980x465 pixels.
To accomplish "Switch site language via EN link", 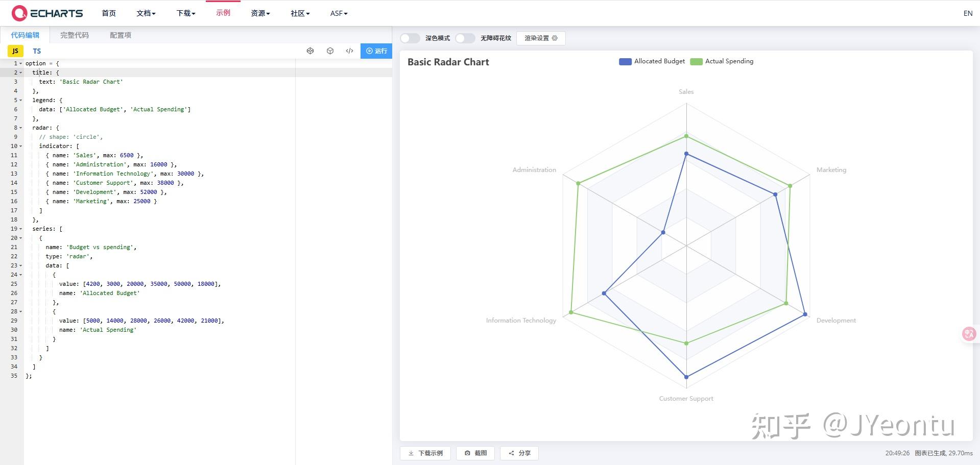I will (968, 13).
